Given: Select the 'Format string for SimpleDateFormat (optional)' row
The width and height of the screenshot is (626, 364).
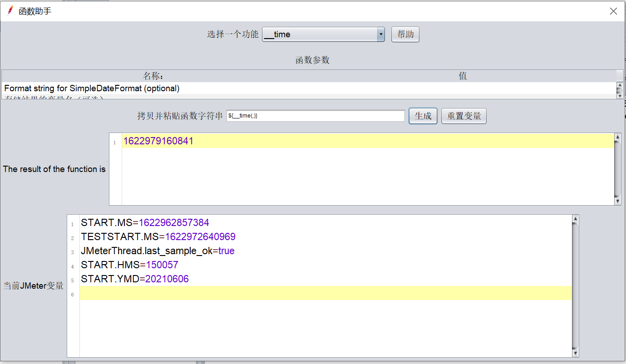Looking at the screenshot, I should click(309, 88).
